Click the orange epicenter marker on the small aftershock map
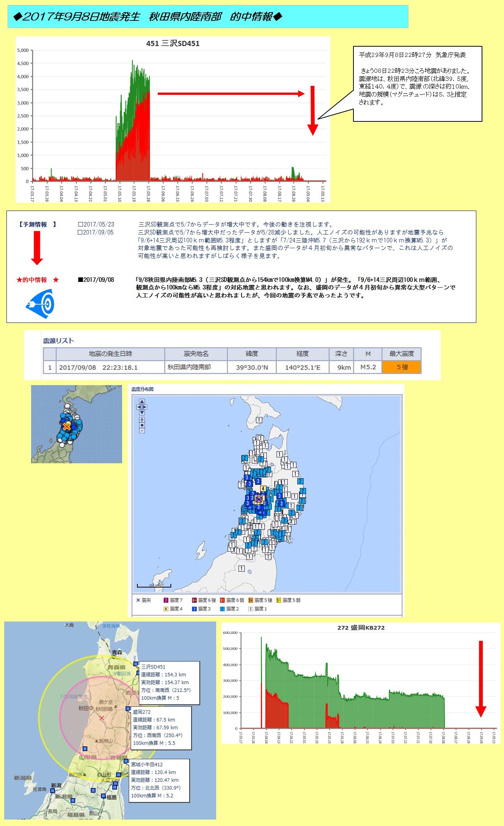The width and height of the screenshot is (504, 826). 67,426
